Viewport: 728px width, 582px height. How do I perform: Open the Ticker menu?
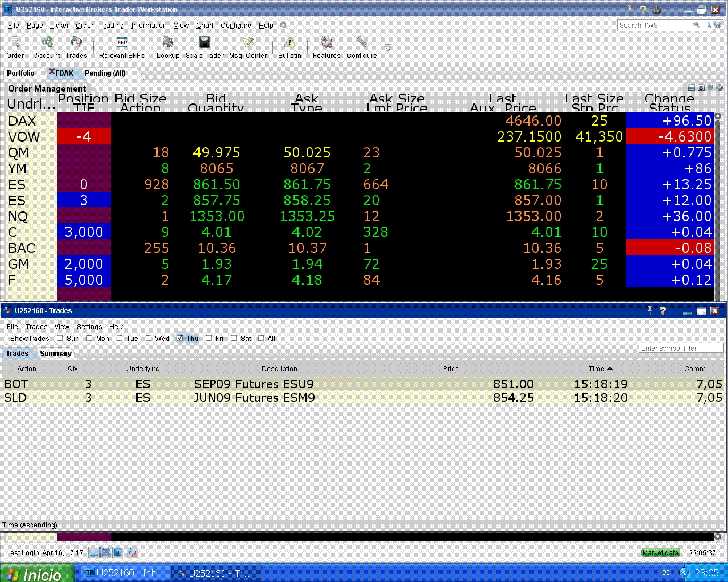tap(59, 26)
